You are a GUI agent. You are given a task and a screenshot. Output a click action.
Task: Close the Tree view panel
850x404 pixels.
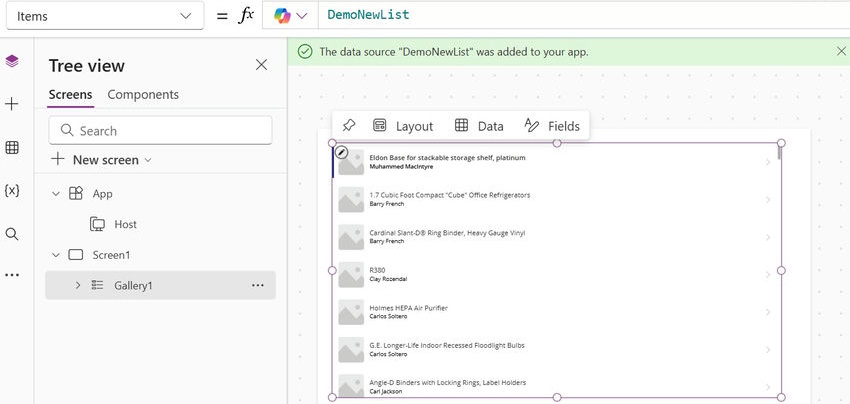click(x=261, y=65)
